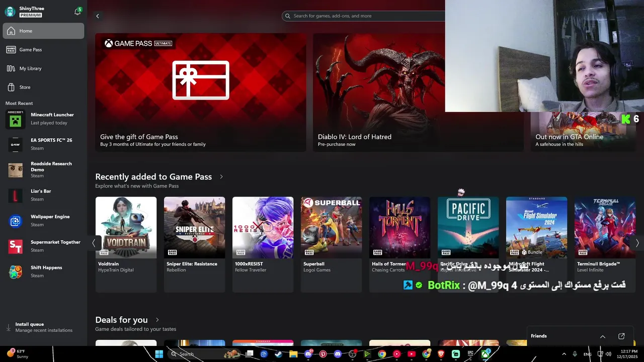The image size is (644, 362).
Task: Go back using the back arrow
Action: pyautogui.click(x=98, y=16)
